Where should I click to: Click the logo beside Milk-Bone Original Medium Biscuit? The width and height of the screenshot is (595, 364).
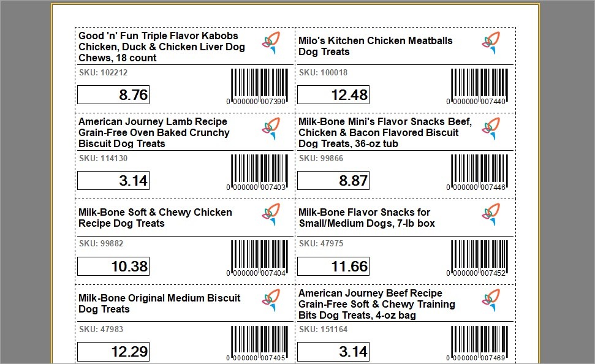(x=271, y=301)
